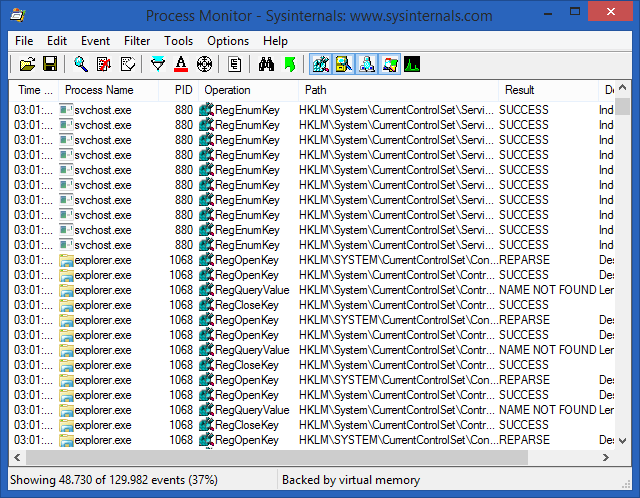Click the Operation column header
The height and width of the screenshot is (498, 640).
tap(249, 90)
